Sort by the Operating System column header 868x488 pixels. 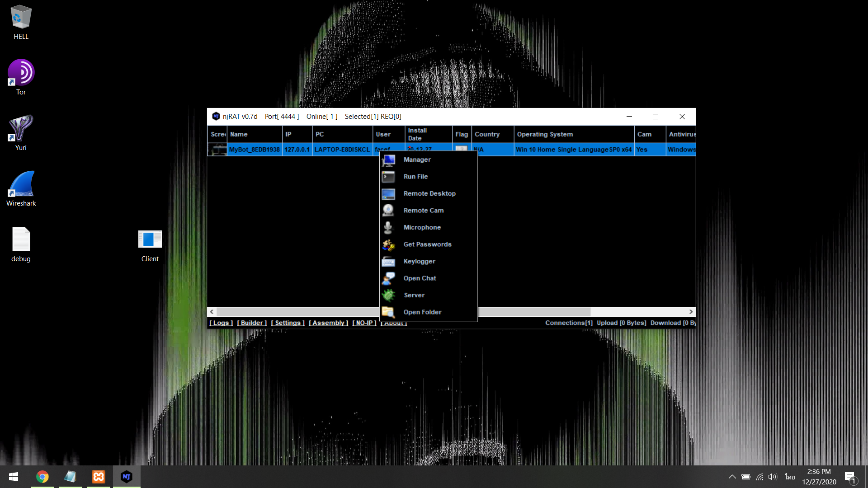(x=544, y=134)
